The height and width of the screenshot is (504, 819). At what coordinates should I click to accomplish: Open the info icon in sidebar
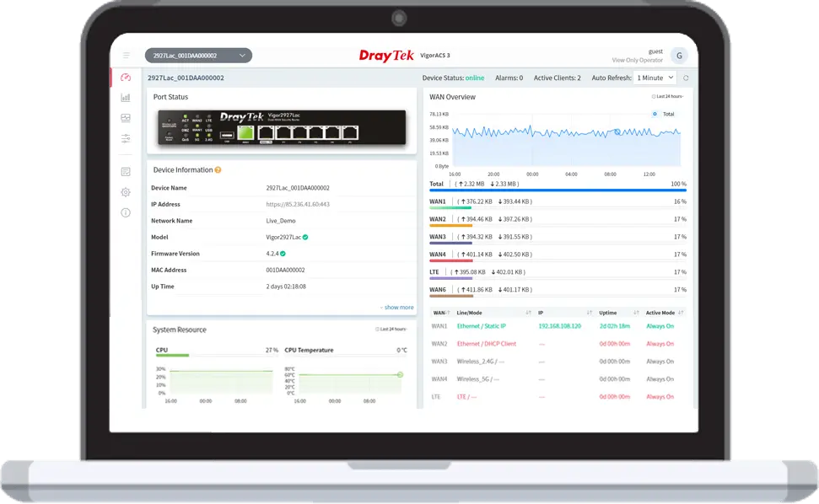[126, 212]
